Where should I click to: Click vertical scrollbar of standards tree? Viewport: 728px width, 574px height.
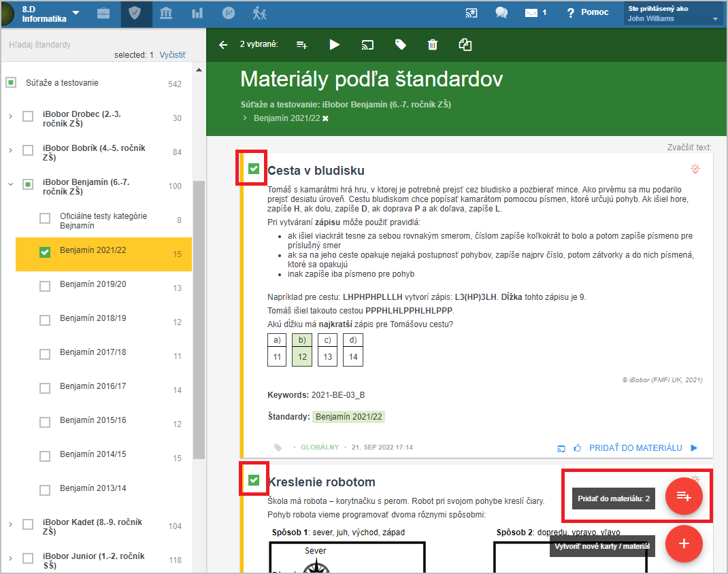point(199,320)
